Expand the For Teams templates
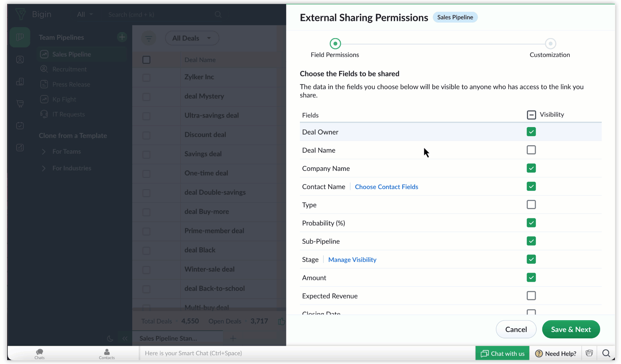Viewport: 621px width, 364px height. pos(44,152)
